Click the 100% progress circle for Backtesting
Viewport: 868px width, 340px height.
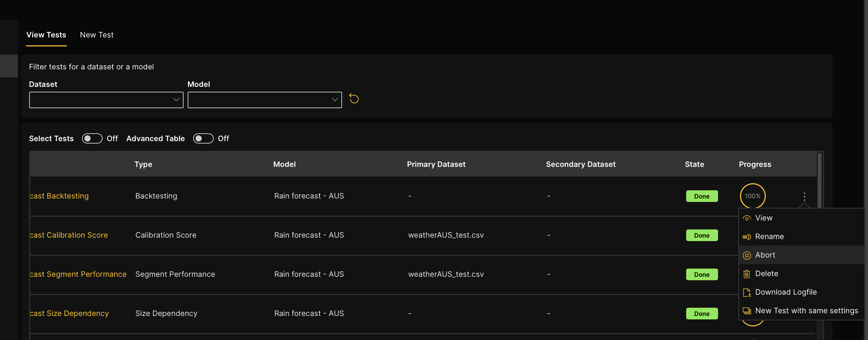(752, 196)
